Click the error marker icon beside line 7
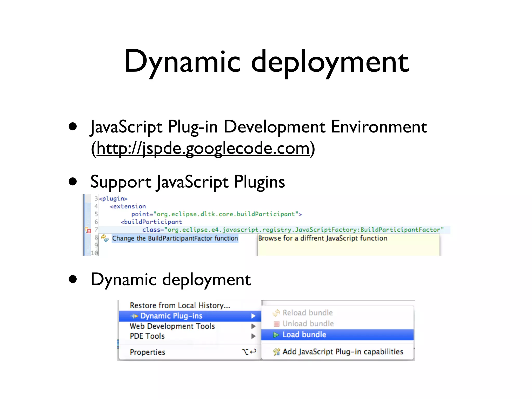 (88, 230)
